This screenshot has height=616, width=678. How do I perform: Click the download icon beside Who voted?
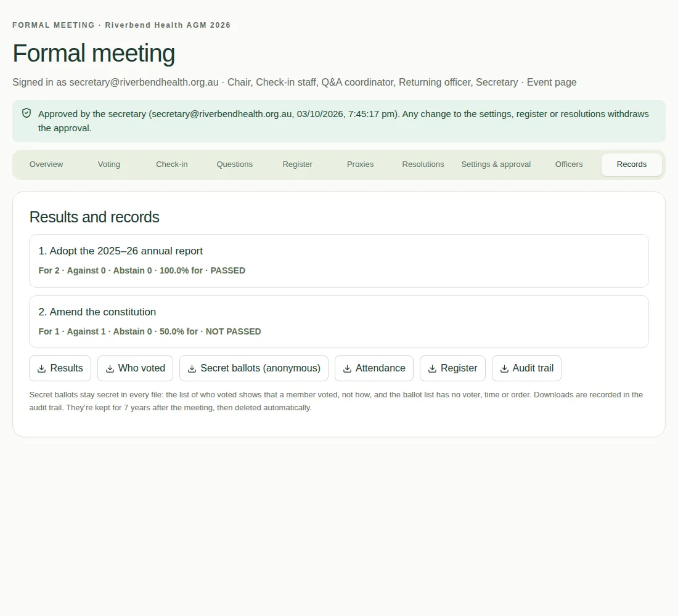click(110, 368)
